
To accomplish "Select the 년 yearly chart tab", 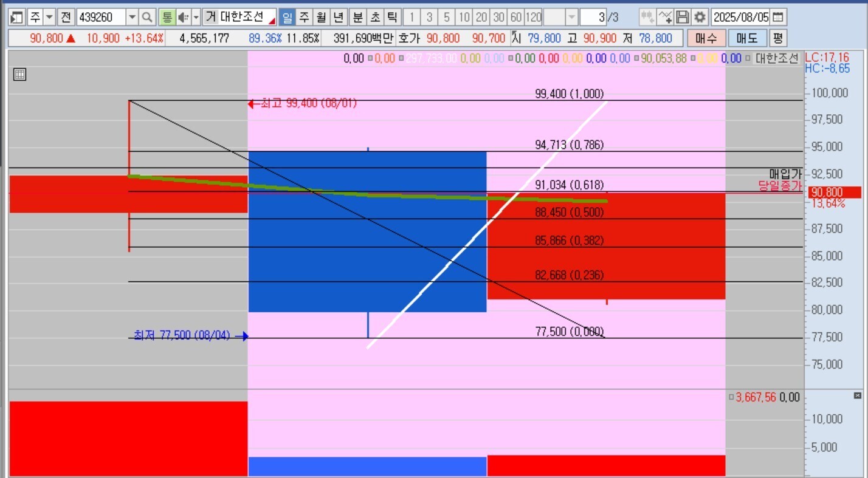I will click(339, 17).
